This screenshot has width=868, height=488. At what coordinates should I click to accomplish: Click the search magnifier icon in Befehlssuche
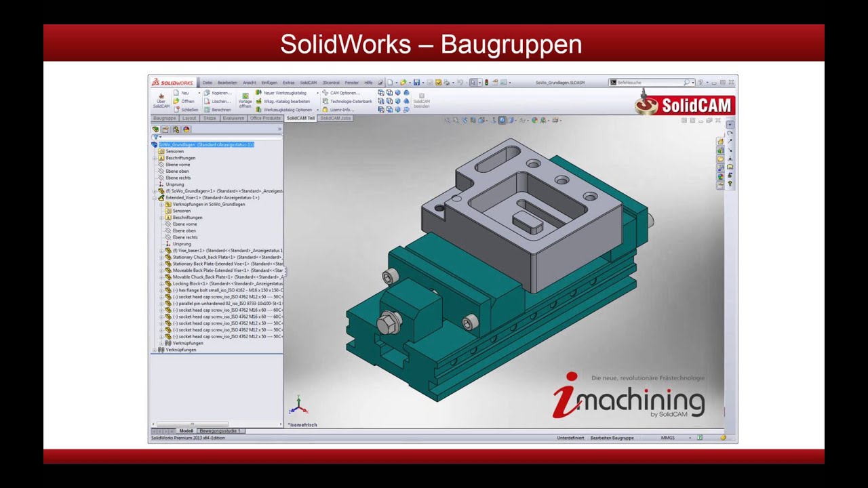click(x=687, y=83)
